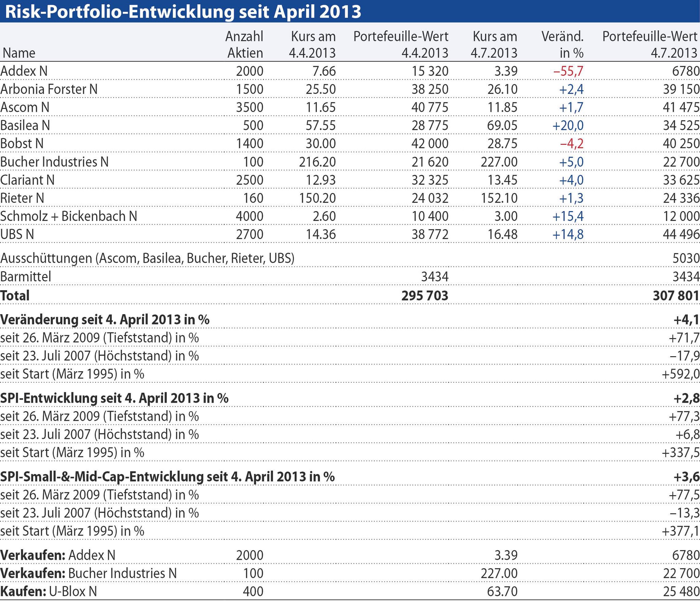Click Kaufen: U-Blox N entry
The height and width of the screenshot is (613, 700).
tap(49, 591)
